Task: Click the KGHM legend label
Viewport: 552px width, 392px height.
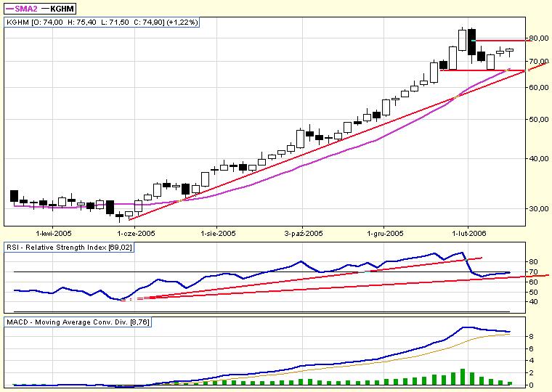Action: [x=62, y=9]
